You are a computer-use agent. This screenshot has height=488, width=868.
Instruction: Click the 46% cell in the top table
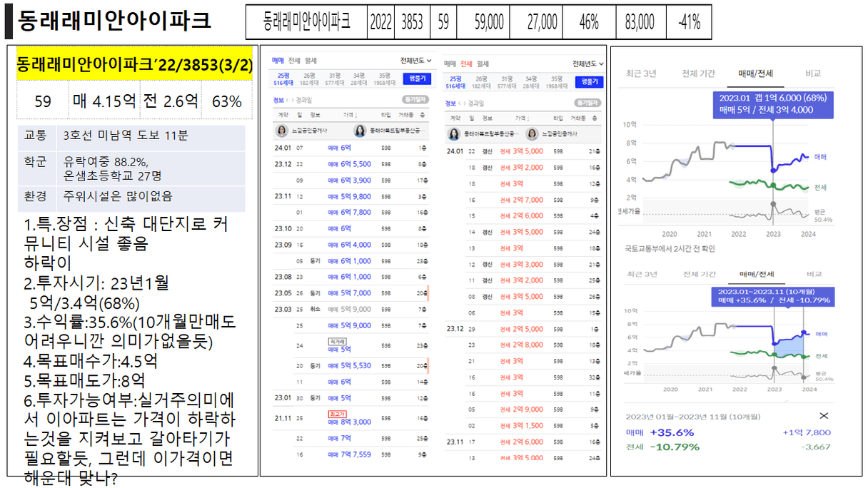coord(589,23)
